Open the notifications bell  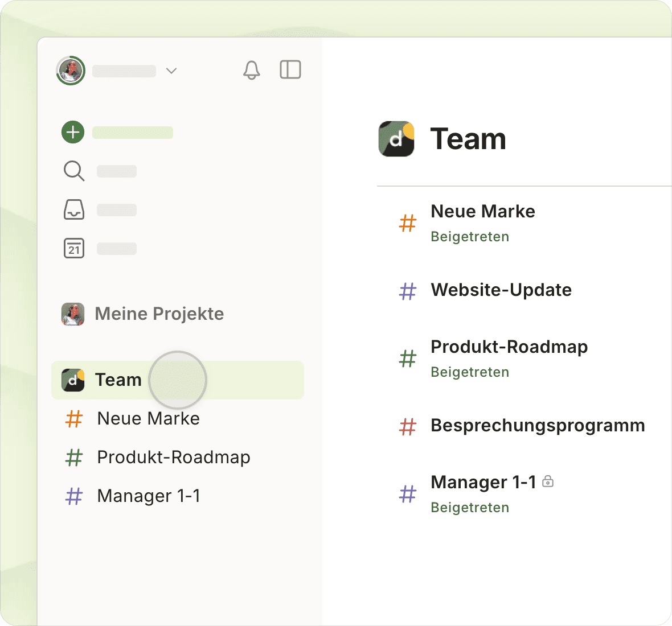coord(251,70)
